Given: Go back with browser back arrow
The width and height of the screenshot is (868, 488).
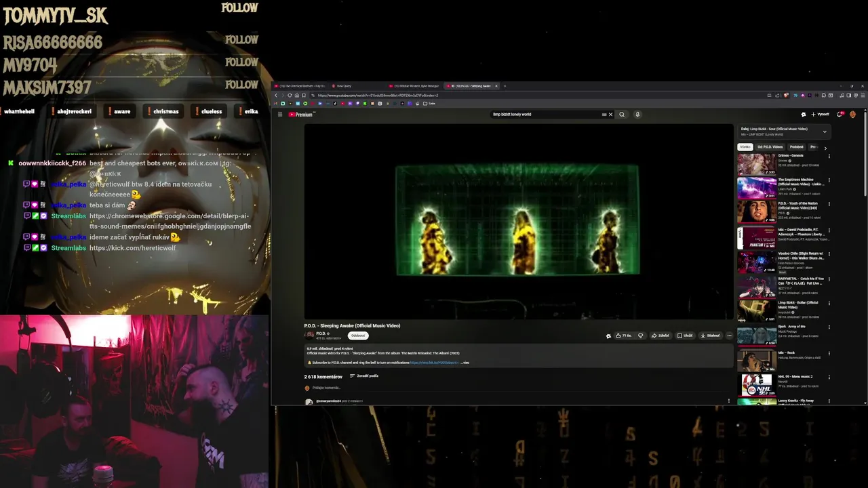Looking at the screenshot, I should [x=277, y=96].
